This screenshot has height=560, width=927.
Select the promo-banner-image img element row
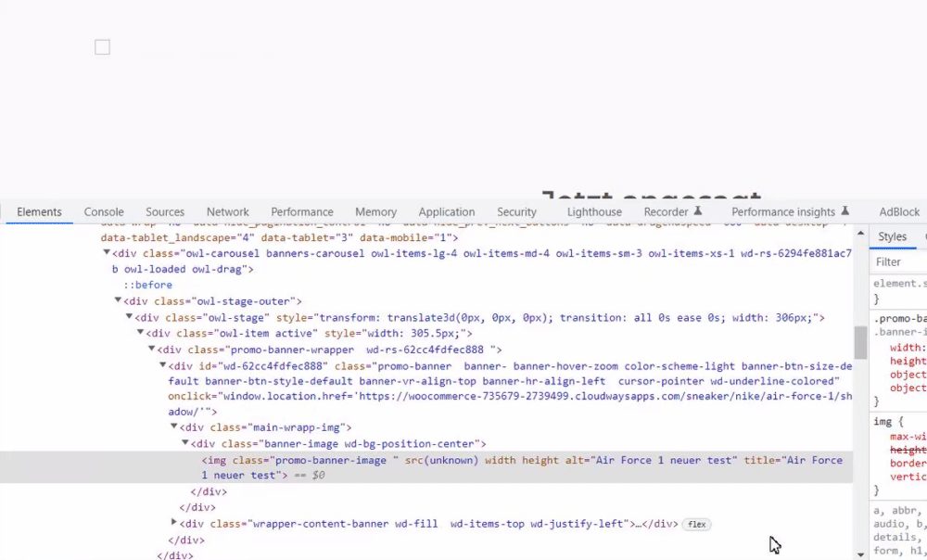(x=426, y=467)
